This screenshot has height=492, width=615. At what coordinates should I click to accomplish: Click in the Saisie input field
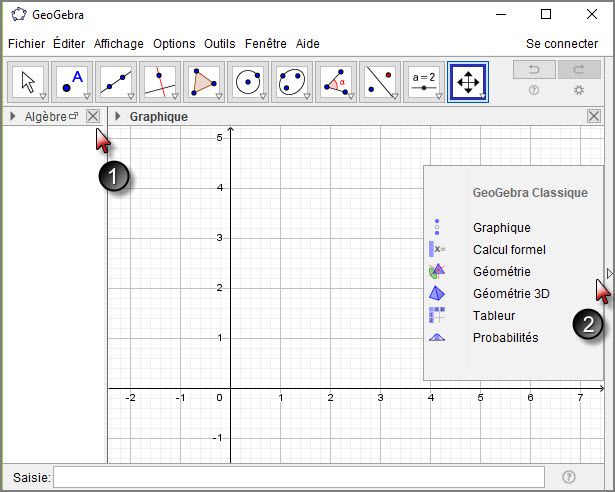pos(299,477)
